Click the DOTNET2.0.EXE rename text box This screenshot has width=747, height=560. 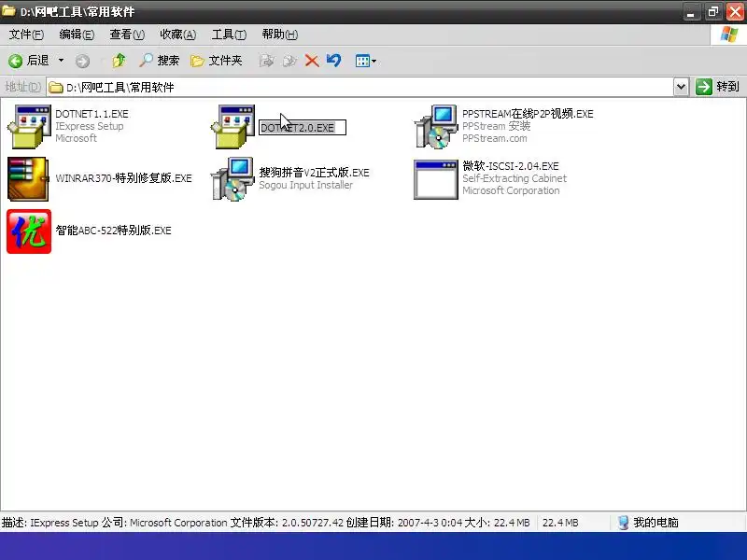302,128
